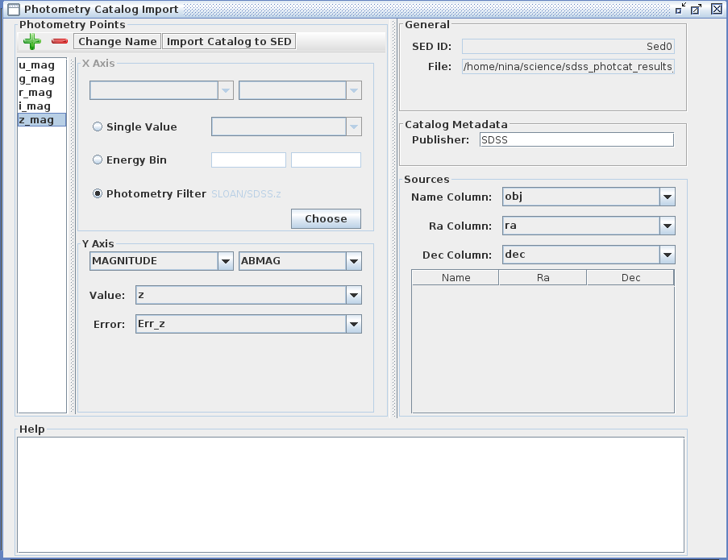
Task: Click the Dec column header in Sources table
Action: [x=630, y=277]
